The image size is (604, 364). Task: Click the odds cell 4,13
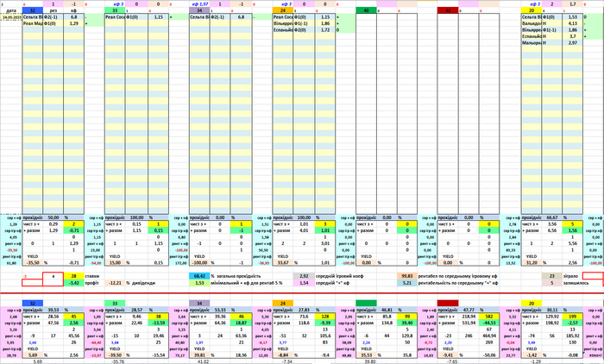[572, 23]
